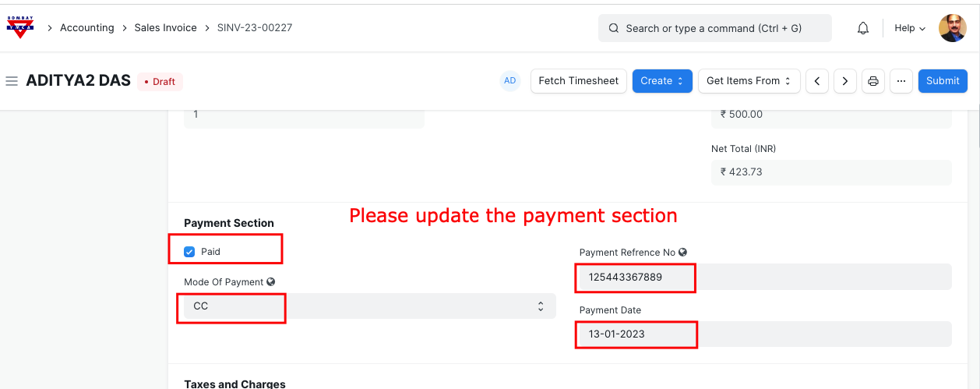This screenshot has width=980, height=389.
Task: Go to Sales Invoice breadcrumb
Action: [165, 28]
